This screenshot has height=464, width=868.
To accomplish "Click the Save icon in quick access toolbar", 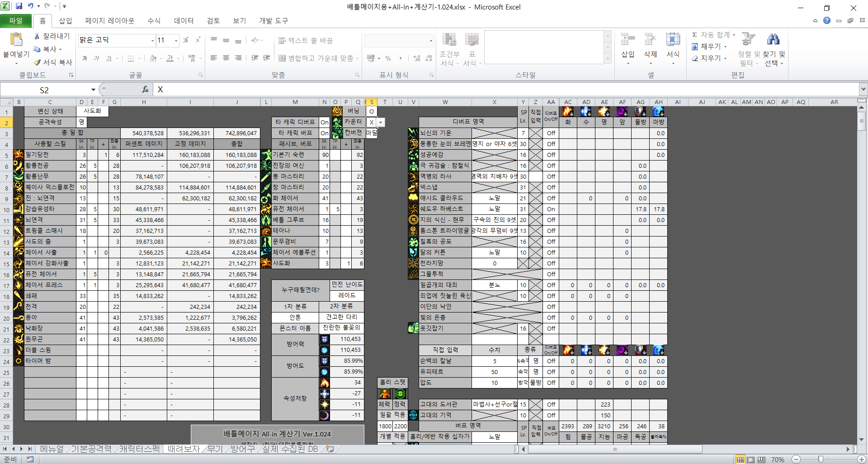I will pyautogui.click(x=19, y=6).
